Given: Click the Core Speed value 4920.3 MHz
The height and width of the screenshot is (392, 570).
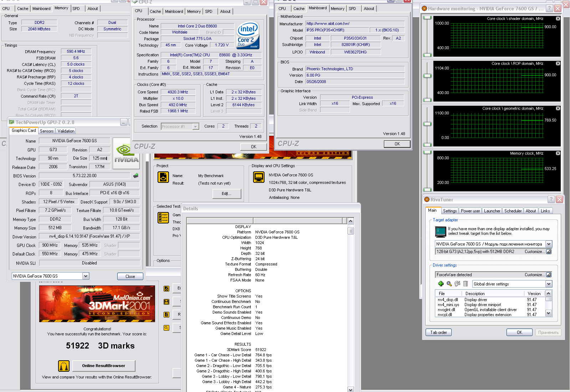Looking at the screenshot, I should point(178,92).
